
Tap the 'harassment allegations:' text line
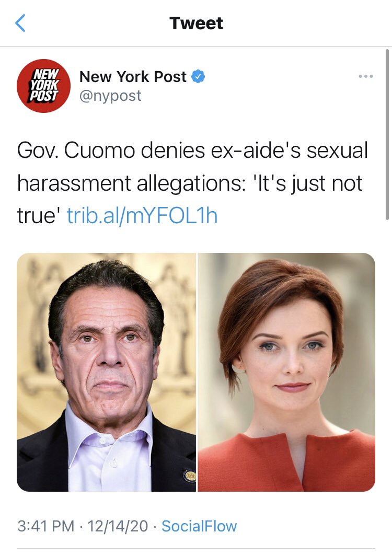coord(131,183)
